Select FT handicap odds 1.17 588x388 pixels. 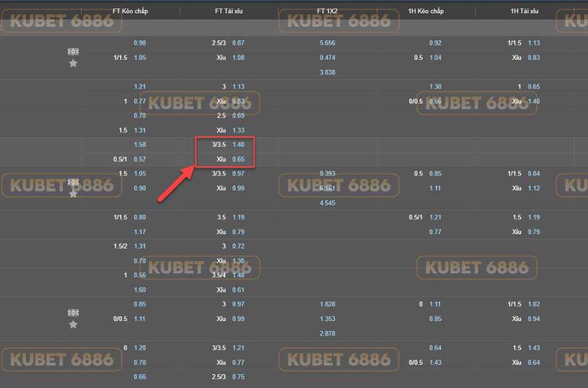(140, 232)
